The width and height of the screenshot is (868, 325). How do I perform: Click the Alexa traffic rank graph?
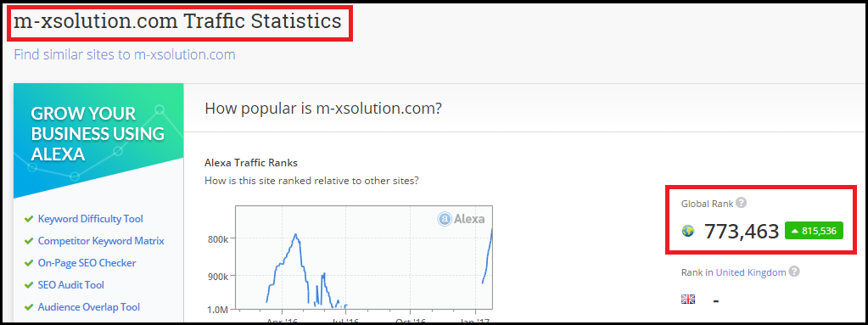364,257
